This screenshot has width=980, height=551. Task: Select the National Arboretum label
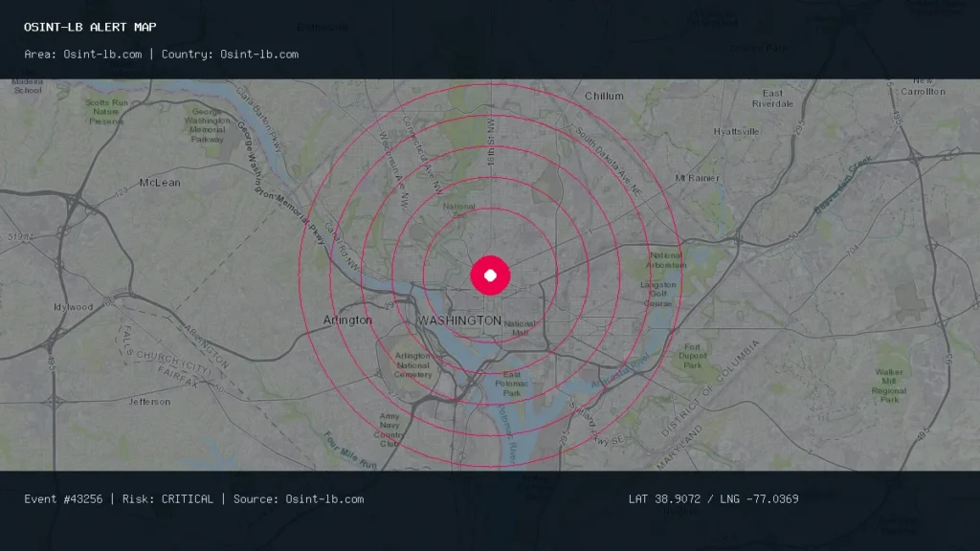(x=667, y=260)
